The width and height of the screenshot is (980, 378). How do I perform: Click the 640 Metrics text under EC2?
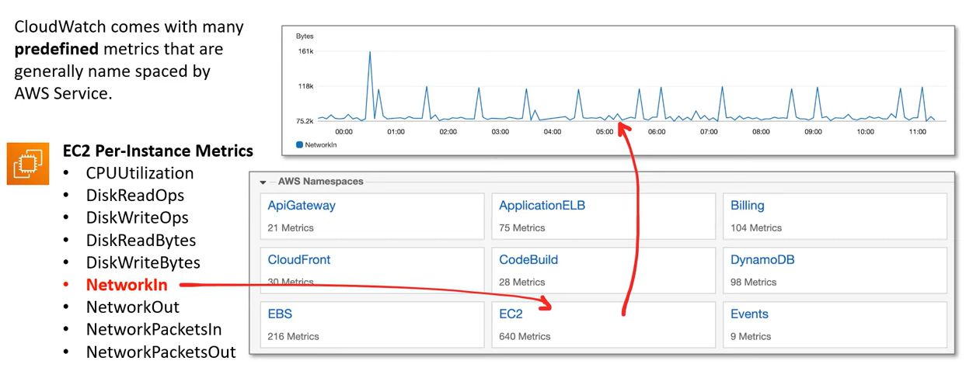525,336
